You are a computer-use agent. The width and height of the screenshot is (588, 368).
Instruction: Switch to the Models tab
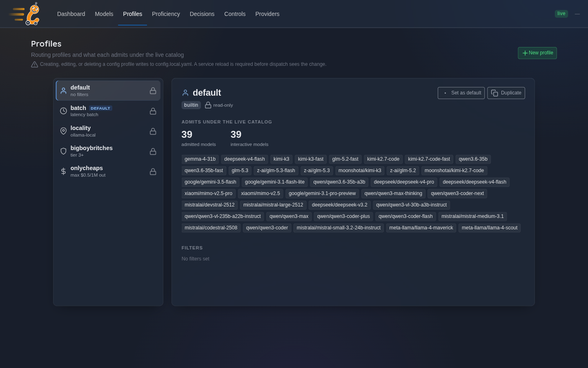click(x=104, y=14)
